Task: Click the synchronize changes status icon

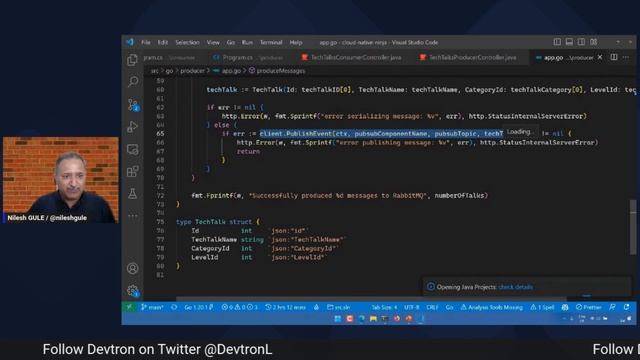Action: (x=174, y=307)
